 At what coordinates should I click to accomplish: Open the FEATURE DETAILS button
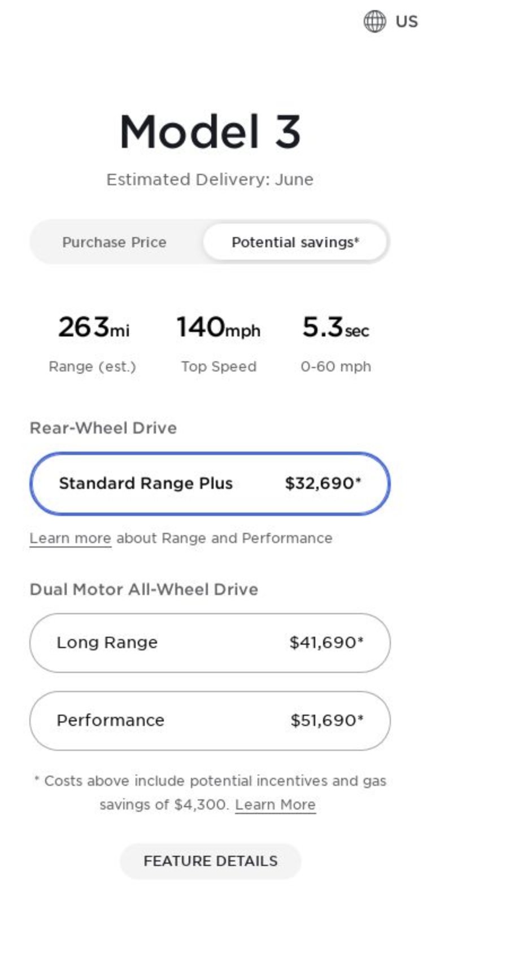point(210,861)
